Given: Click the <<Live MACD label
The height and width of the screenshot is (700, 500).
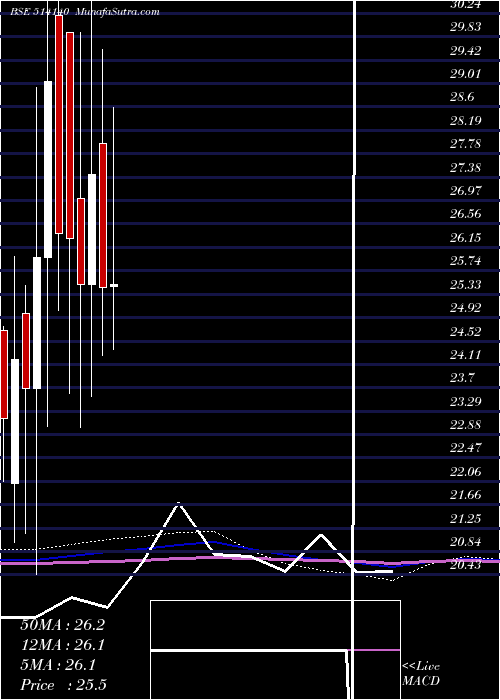Looking at the screenshot, I should tap(421, 674).
